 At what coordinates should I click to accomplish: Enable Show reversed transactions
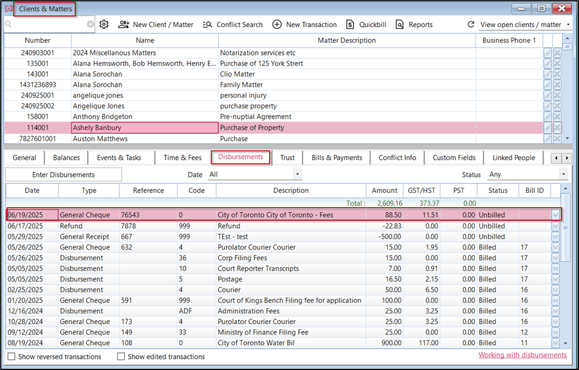11,356
